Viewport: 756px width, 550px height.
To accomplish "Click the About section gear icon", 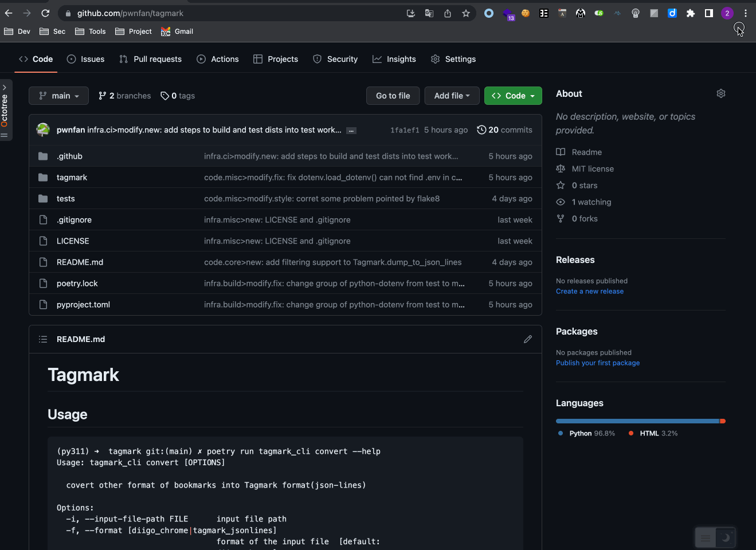I will click(x=720, y=93).
